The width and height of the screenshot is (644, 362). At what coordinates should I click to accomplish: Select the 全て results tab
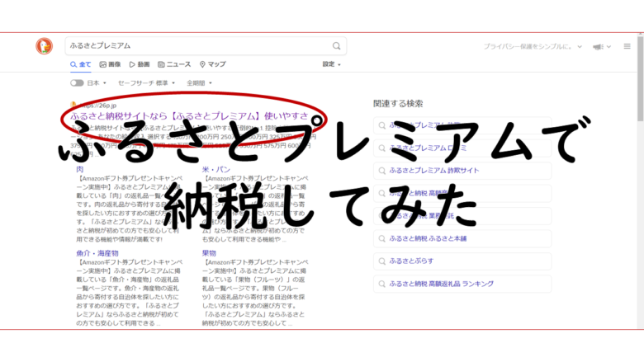pos(81,64)
